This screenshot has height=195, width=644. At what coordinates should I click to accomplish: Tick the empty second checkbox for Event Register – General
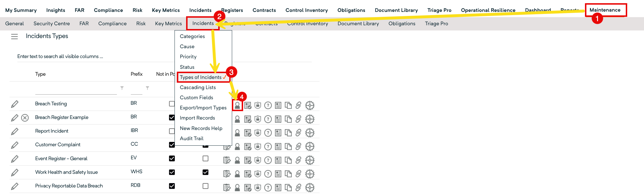(x=206, y=158)
